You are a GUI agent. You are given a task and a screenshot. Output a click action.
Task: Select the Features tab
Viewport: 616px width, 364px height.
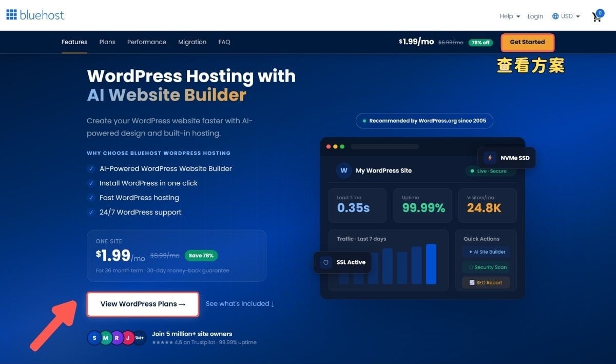pyautogui.click(x=74, y=42)
